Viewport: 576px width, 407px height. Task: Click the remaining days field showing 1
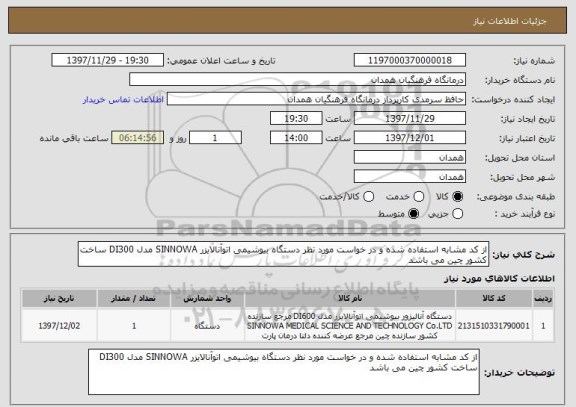[x=215, y=138]
